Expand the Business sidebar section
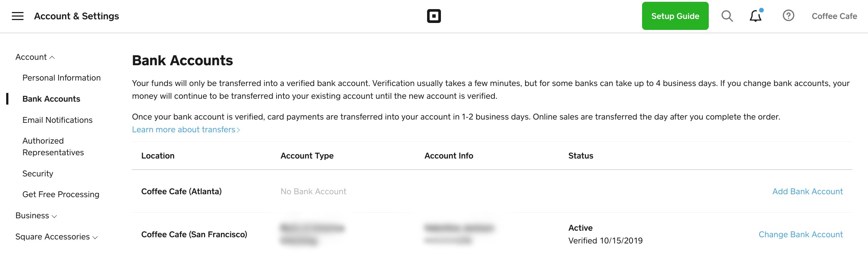Image resolution: width=868 pixels, height=254 pixels. click(x=36, y=216)
